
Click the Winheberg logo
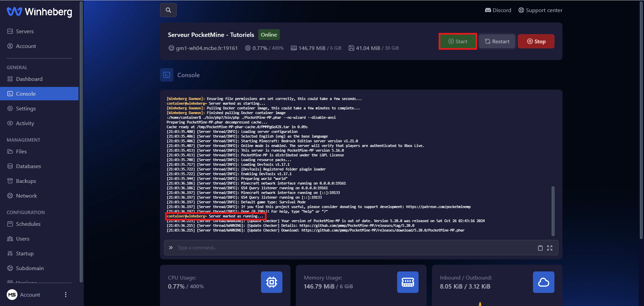click(39, 12)
